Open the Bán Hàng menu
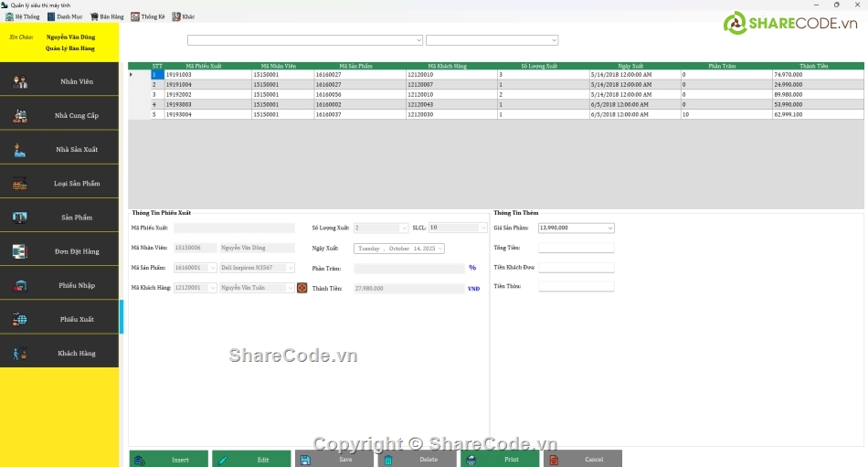 (x=106, y=16)
